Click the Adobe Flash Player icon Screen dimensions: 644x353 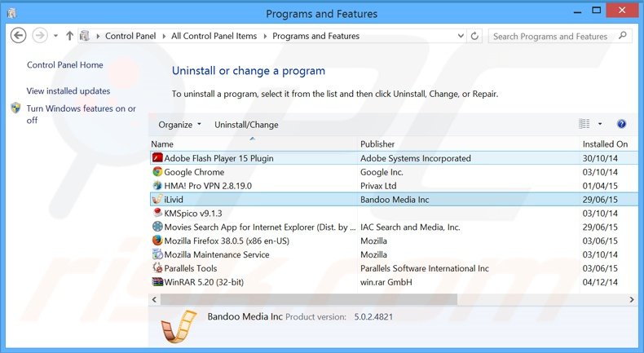(x=157, y=158)
